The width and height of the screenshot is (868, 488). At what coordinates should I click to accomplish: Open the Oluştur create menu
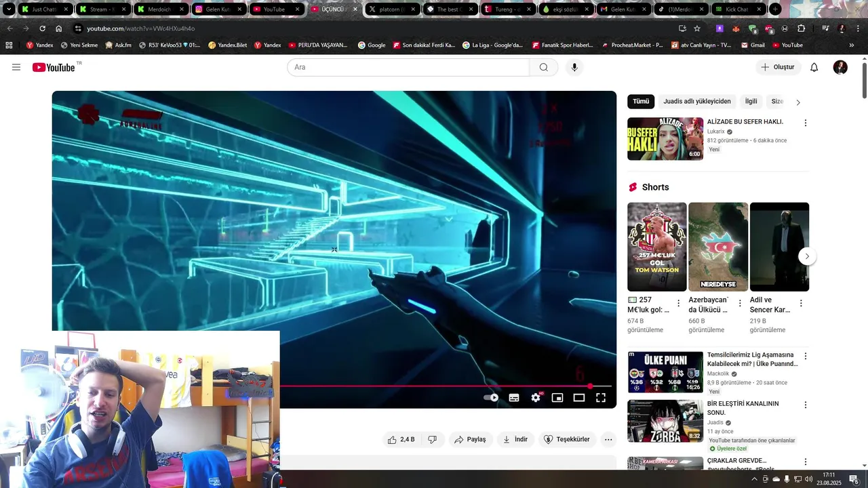click(x=778, y=67)
